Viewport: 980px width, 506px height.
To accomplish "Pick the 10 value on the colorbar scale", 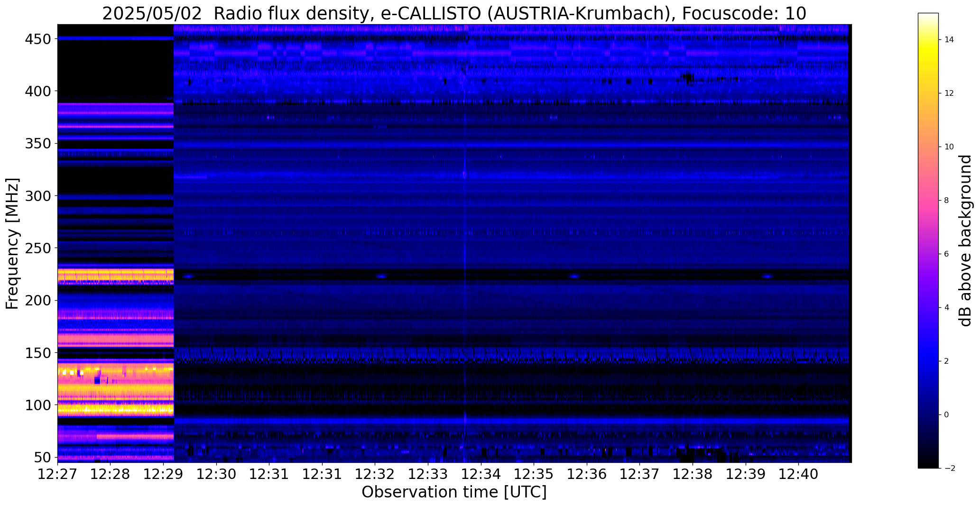I will pyautogui.click(x=949, y=147).
